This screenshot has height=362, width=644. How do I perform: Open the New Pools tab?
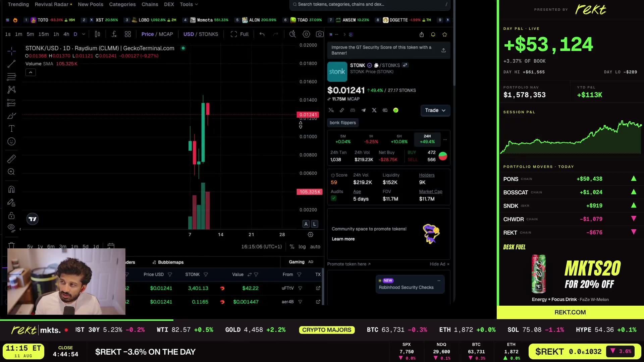(91, 4)
